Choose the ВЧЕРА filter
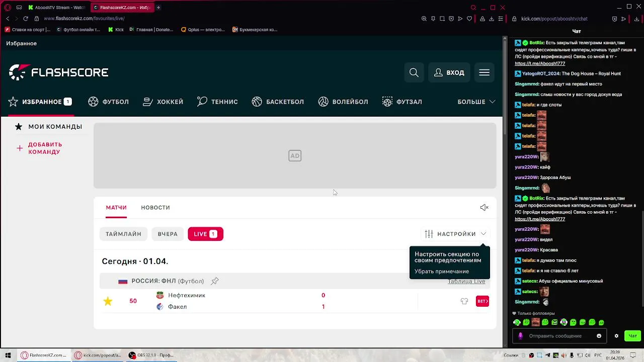 tap(168, 234)
